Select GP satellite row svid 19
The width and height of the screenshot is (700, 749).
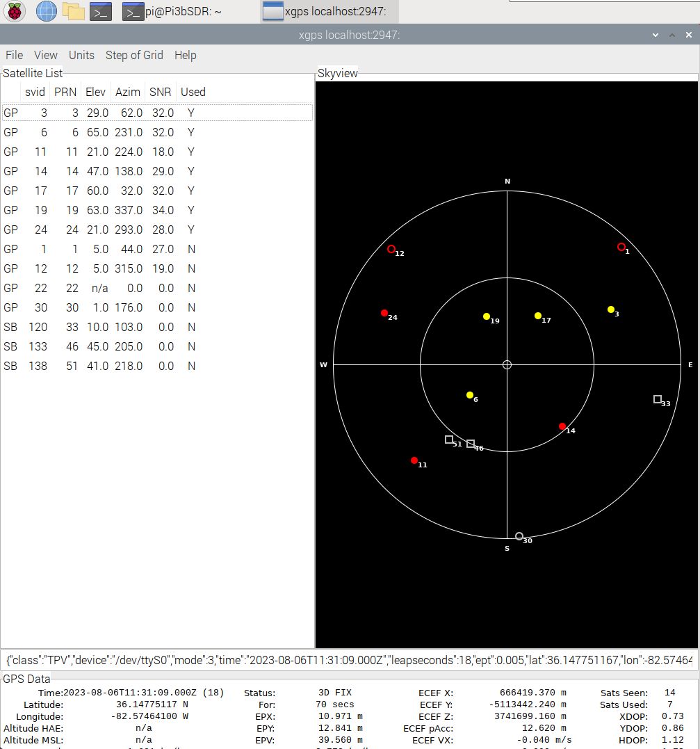pos(157,210)
